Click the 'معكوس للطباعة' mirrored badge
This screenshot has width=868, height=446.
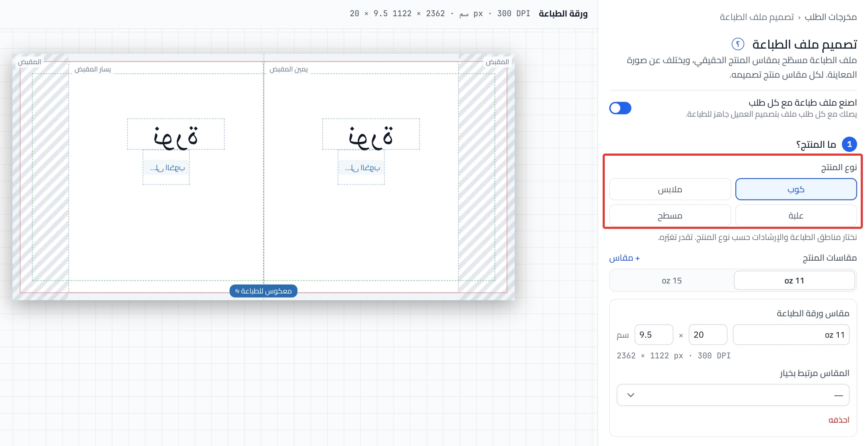(x=263, y=291)
